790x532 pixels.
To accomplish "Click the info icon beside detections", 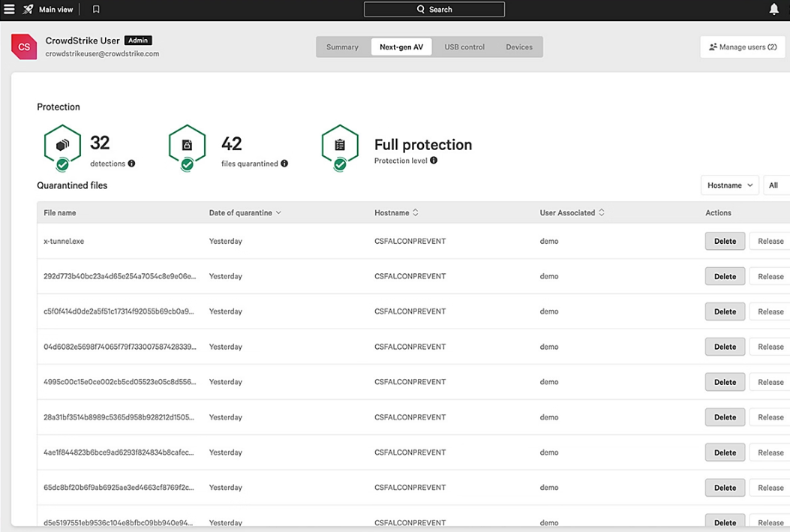I will (132, 164).
